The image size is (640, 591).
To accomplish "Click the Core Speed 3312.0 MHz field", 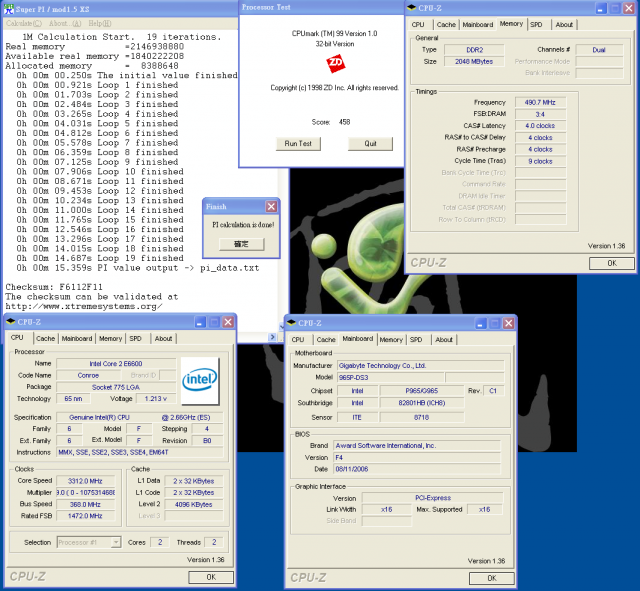I will pyautogui.click(x=85, y=481).
